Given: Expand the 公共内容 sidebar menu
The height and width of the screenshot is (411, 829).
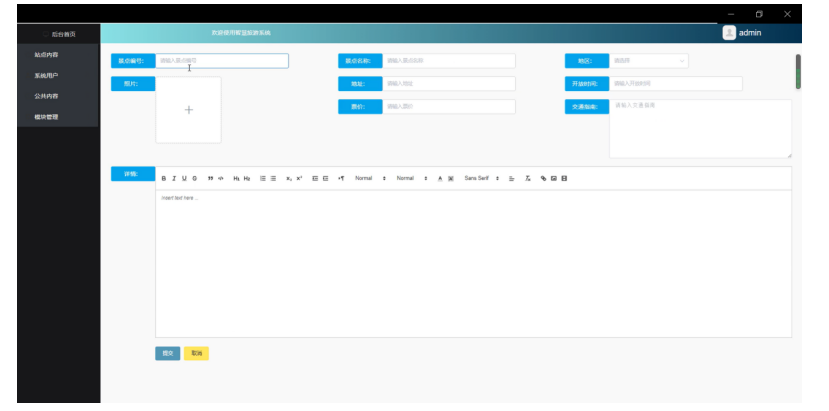Looking at the screenshot, I should 58,96.
